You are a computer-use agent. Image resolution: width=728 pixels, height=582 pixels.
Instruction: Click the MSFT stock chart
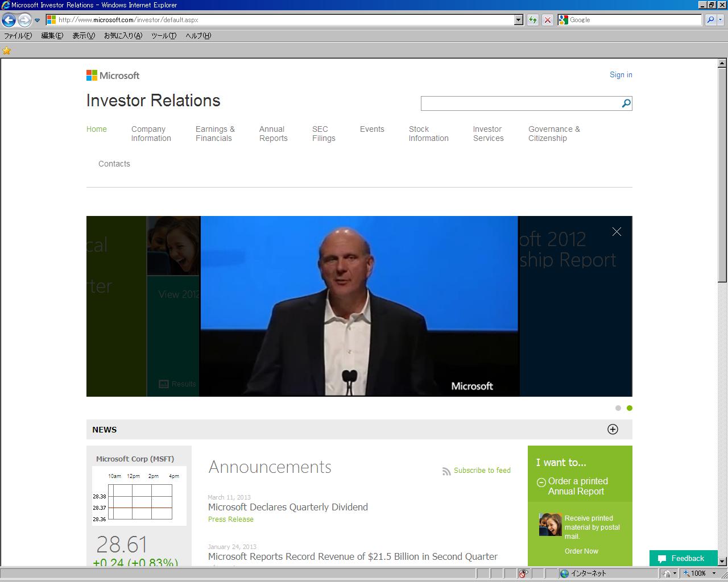tap(139, 496)
